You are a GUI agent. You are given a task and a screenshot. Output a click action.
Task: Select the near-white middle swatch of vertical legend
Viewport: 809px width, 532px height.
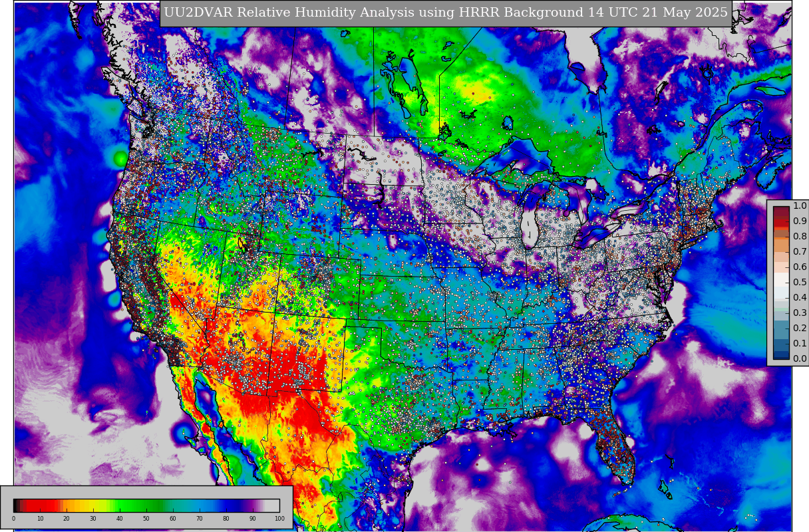[x=782, y=279]
